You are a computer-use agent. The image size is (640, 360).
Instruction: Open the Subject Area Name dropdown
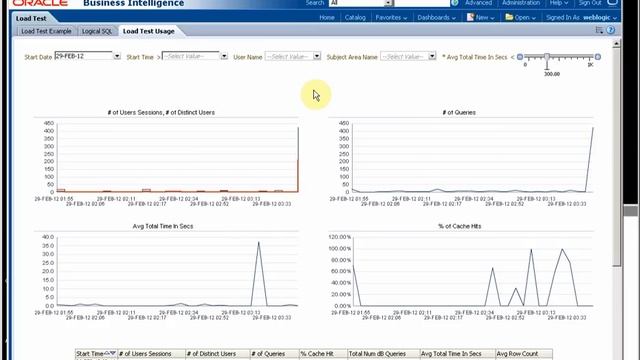[x=432, y=56]
